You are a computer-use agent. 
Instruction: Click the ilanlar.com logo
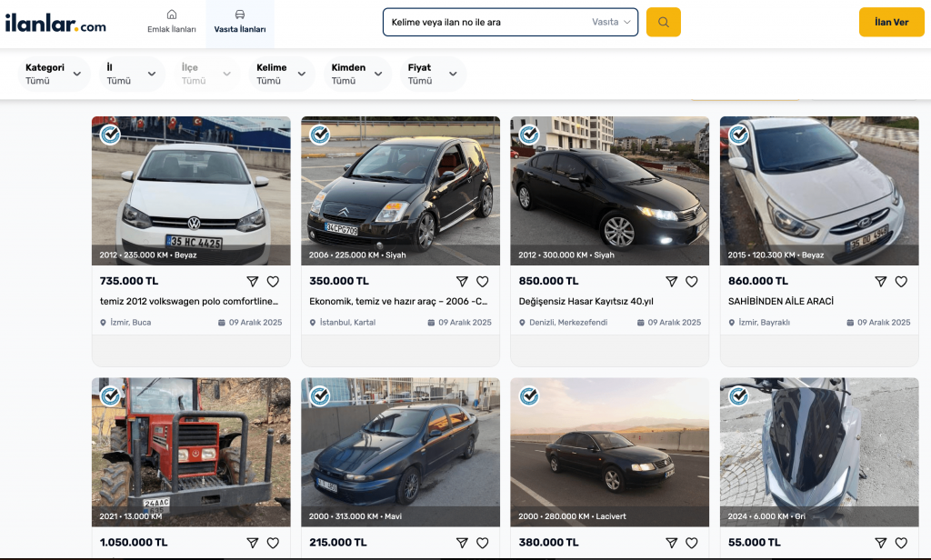(x=55, y=24)
